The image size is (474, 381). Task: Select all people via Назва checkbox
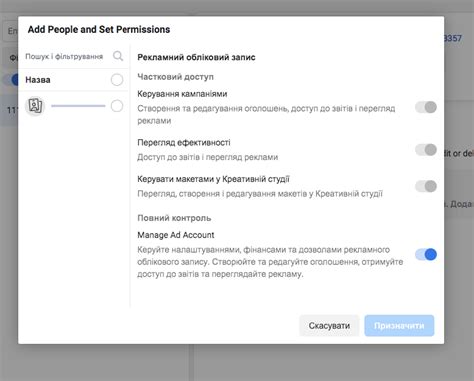coord(117,80)
